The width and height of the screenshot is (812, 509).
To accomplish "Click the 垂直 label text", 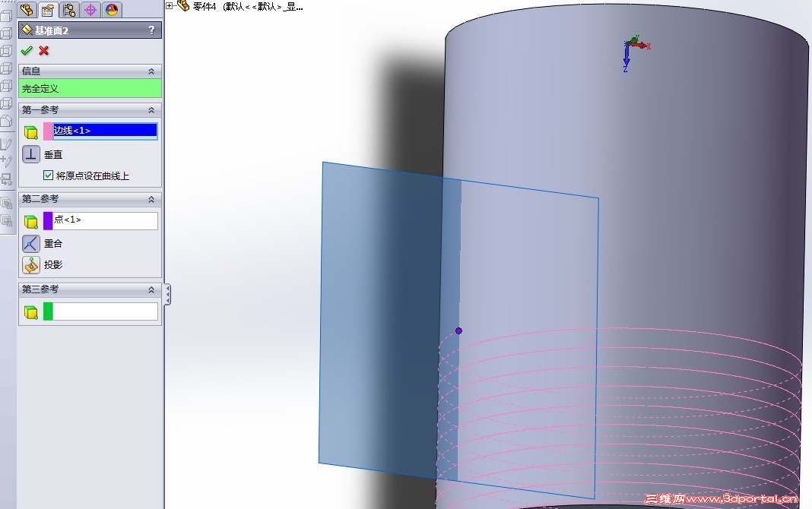I will point(53,155).
